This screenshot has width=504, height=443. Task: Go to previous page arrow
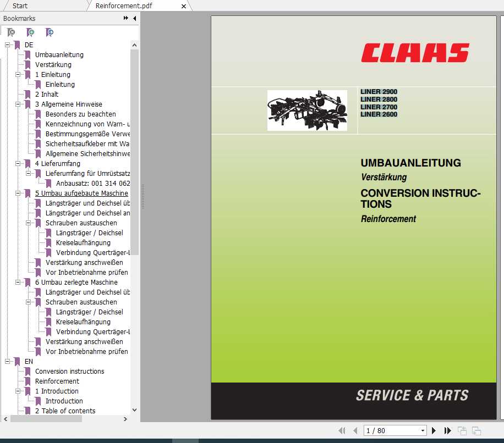355,430
